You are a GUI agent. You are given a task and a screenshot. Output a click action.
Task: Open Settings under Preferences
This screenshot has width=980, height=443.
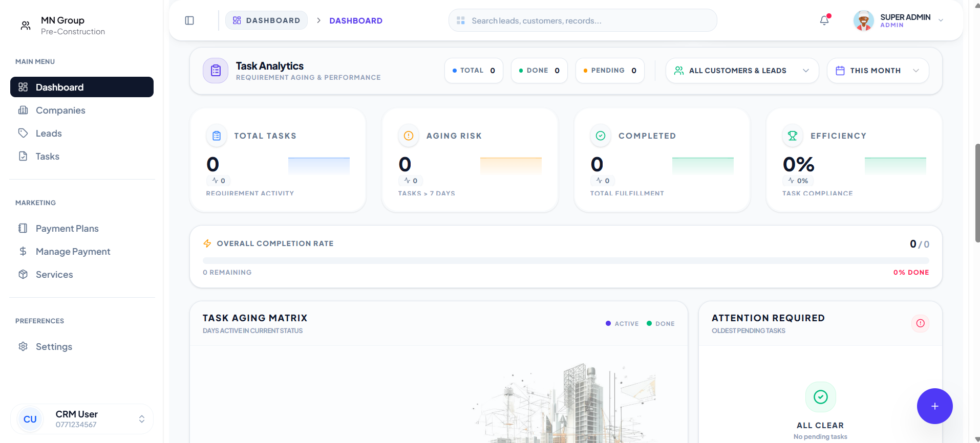82,346
